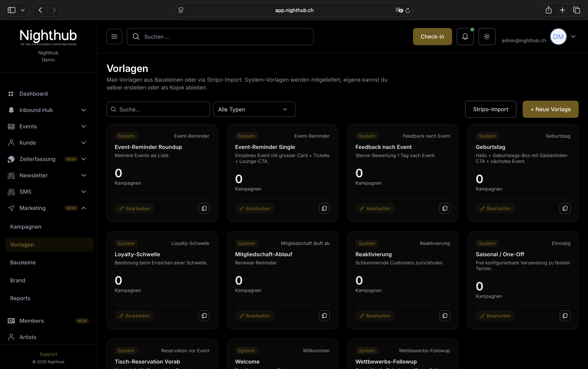Click the Inbound Hub bell icon
Viewport: 588px width, 369px height.
11,110
